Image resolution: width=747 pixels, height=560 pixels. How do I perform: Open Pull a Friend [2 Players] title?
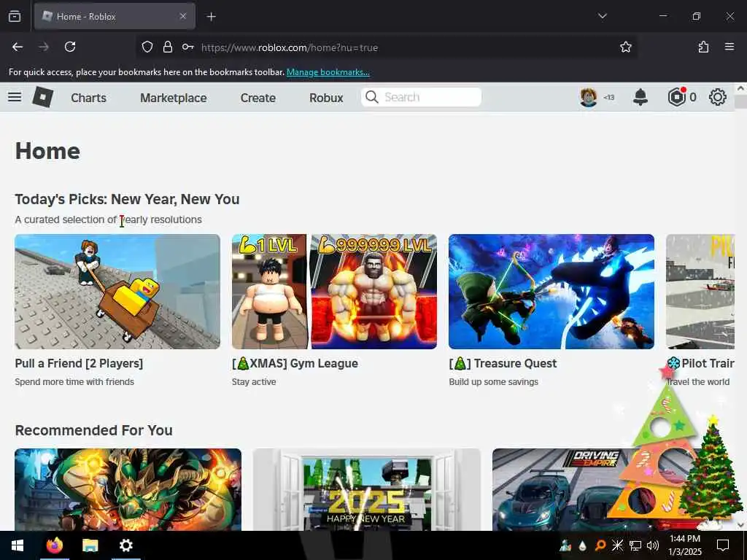tap(79, 363)
